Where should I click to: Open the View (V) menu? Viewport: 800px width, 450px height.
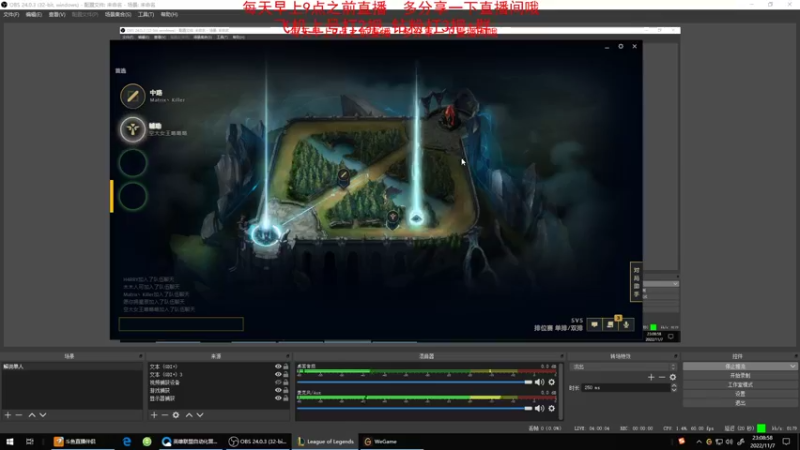(x=57, y=15)
